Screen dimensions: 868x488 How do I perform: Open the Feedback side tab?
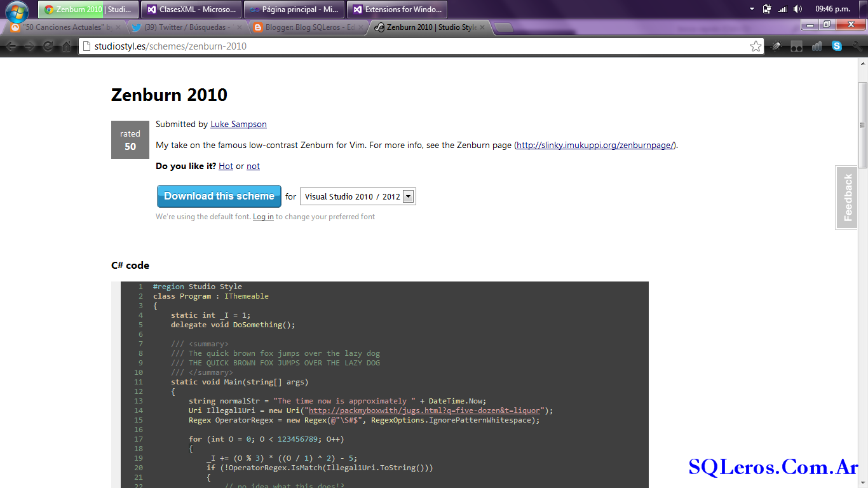pyautogui.click(x=847, y=198)
